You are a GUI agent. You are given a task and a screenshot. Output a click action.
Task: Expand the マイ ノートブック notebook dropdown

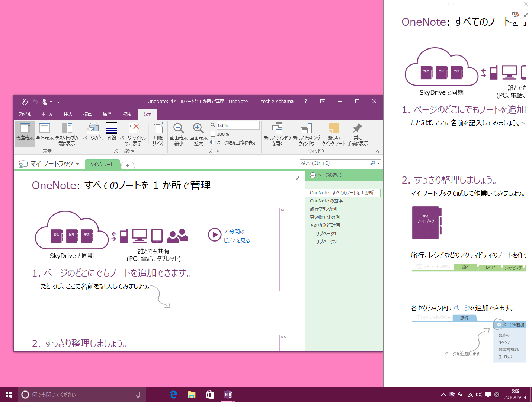pyautogui.click(x=77, y=164)
